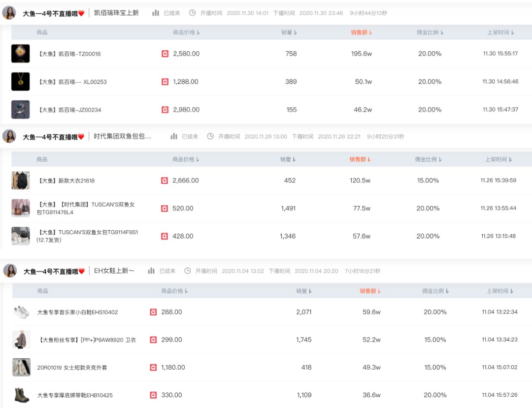Sort jewelry session table by 上架时间

[501, 32]
